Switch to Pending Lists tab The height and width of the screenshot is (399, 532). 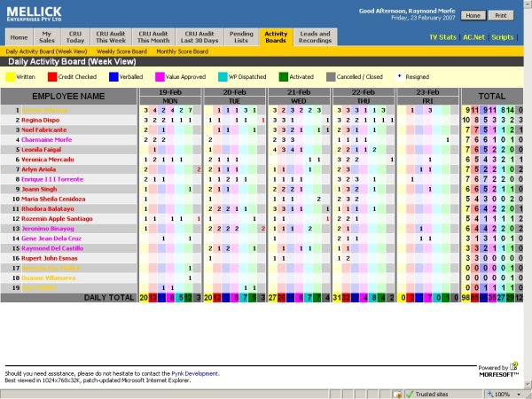pos(241,37)
